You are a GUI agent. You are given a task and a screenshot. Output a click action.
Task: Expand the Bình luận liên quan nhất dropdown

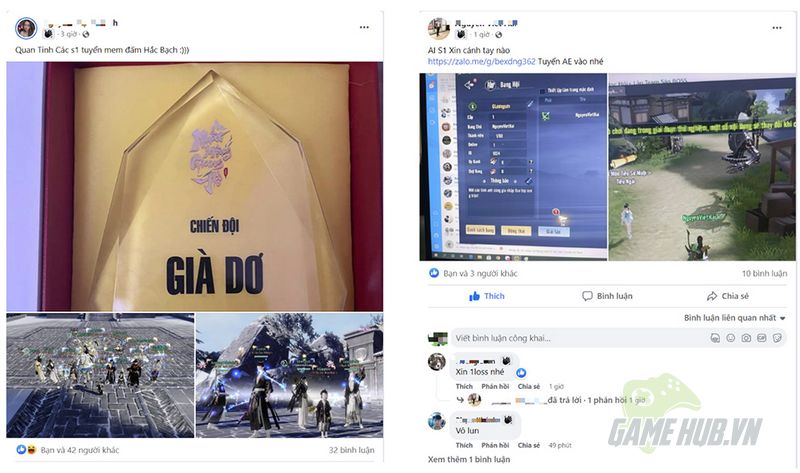(735, 318)
